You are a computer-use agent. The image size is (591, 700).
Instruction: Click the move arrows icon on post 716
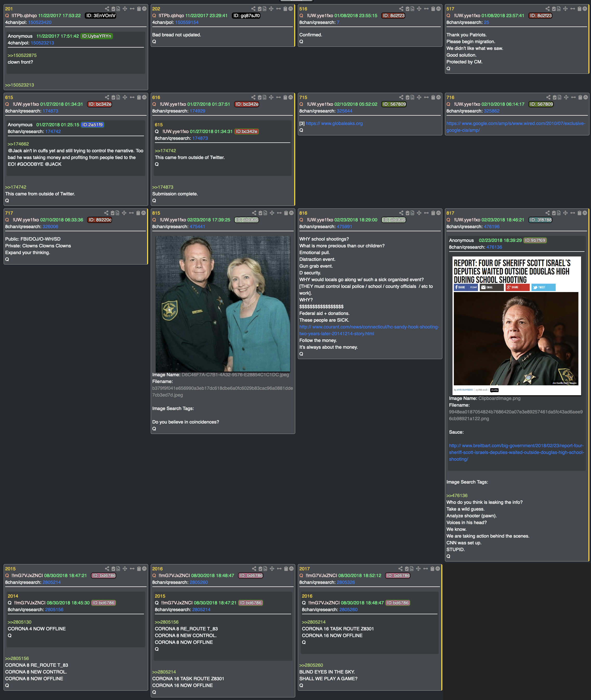566,97
